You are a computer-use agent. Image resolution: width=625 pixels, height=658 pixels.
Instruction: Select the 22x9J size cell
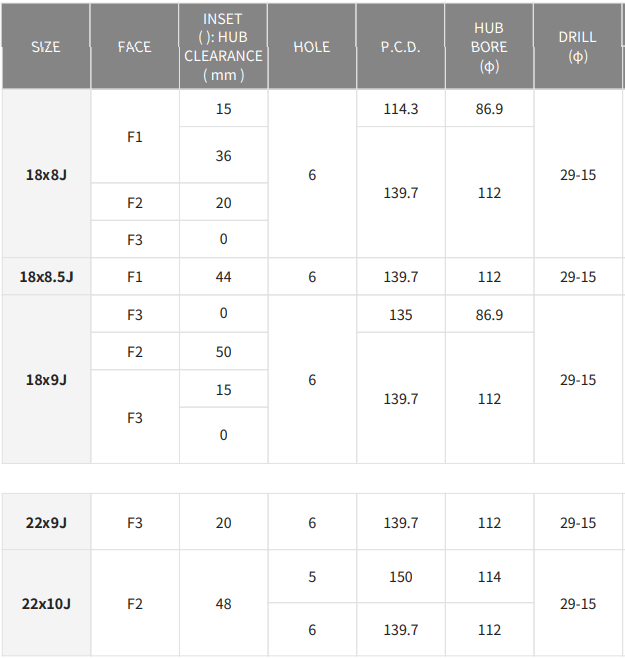point(46,523)
